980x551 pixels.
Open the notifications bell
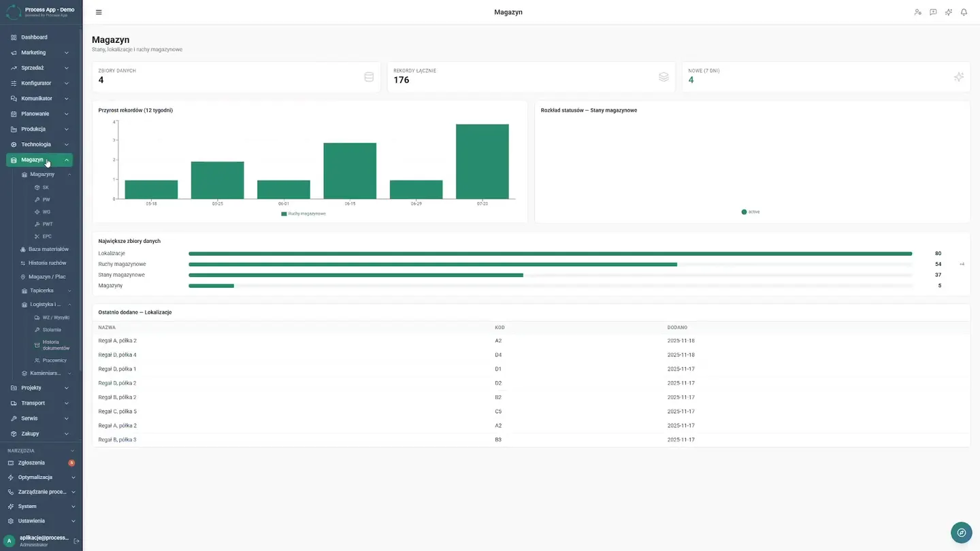pos(964,12)
